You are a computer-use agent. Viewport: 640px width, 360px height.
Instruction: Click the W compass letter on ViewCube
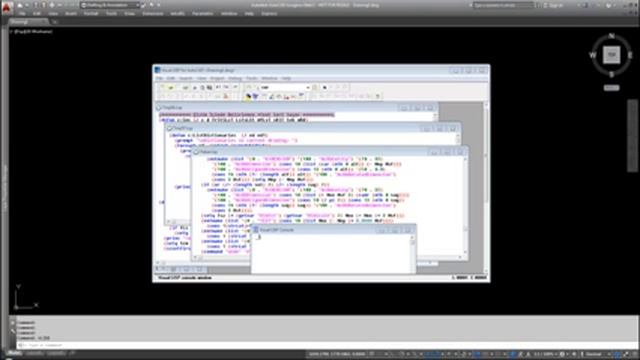[592, 55]
